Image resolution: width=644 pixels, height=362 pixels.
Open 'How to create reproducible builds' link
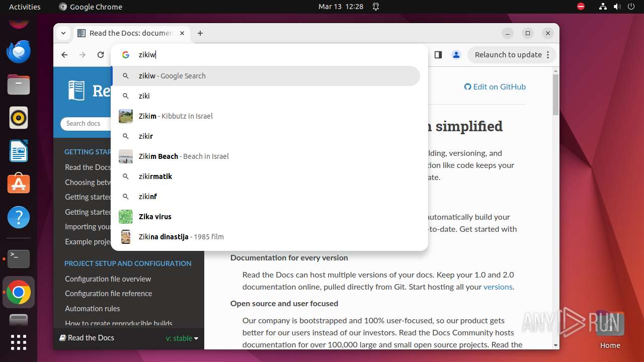(118, 323)
